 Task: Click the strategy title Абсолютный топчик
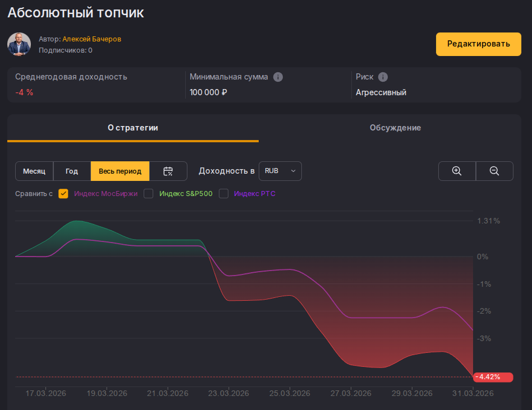coord(76,13)
